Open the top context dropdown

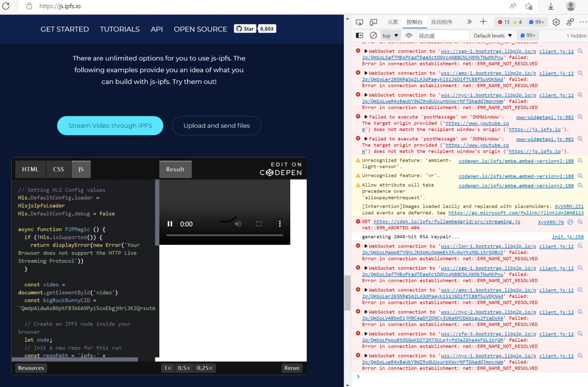390,35
